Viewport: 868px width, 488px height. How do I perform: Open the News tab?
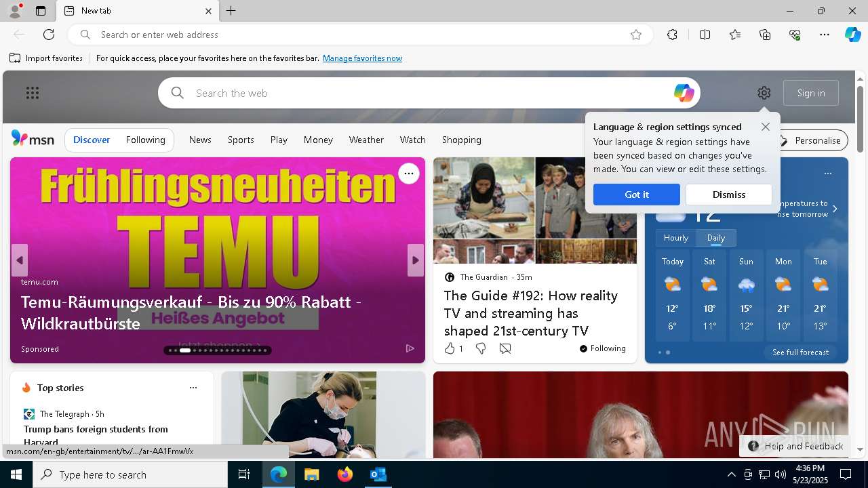[x=200, y=140]
